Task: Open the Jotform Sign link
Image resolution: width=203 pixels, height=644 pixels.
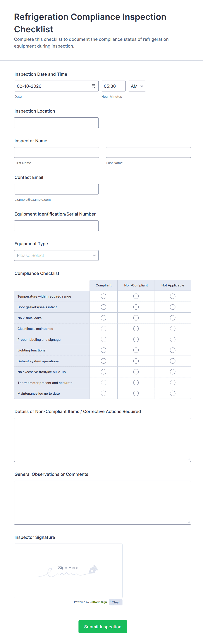Action: pos(98,602)
